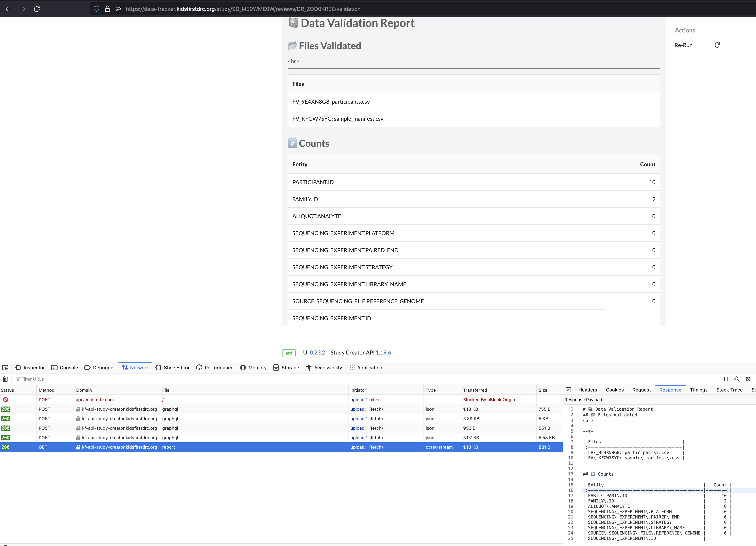Click the back navigation arrow
This screenshot has height=546, width=756.
point(8,9)
